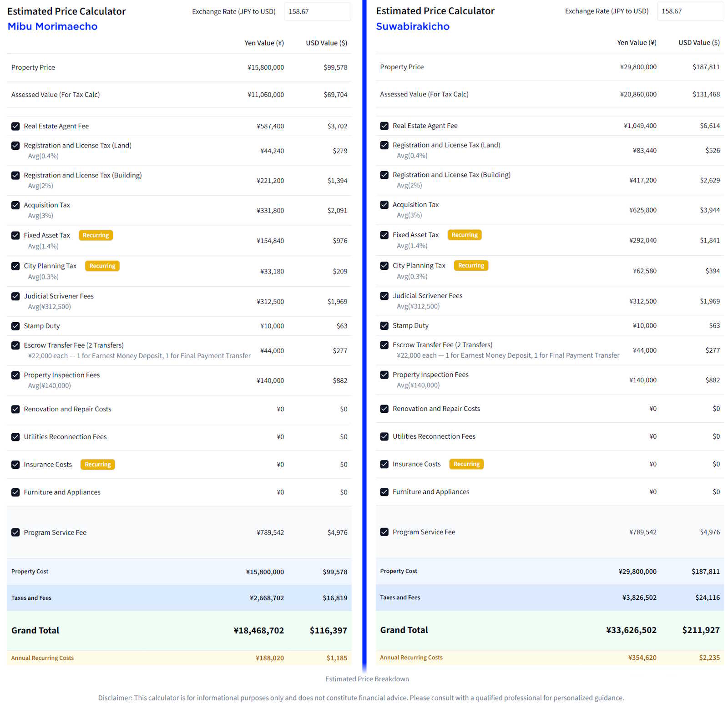The image size is (728, 704).
Task: Open the Suwabirakicho property link
Action: [x=412, y=26]
